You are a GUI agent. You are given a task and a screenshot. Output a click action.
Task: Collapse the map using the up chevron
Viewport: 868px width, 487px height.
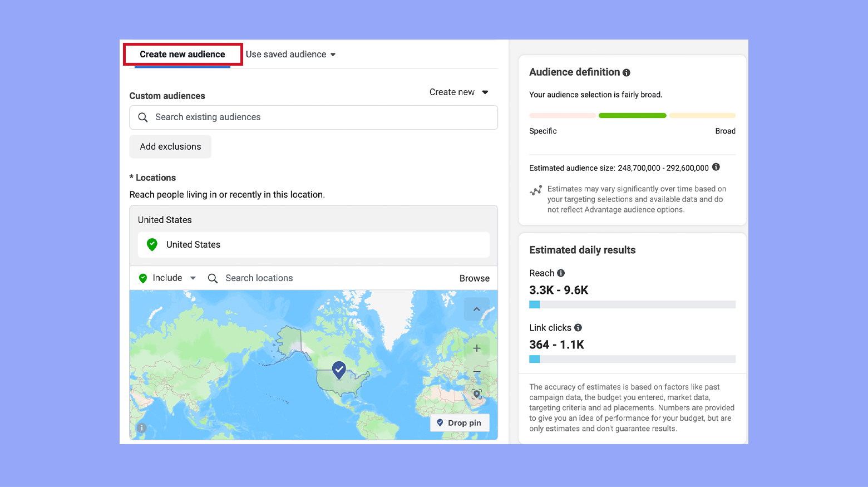pos(476,309)
